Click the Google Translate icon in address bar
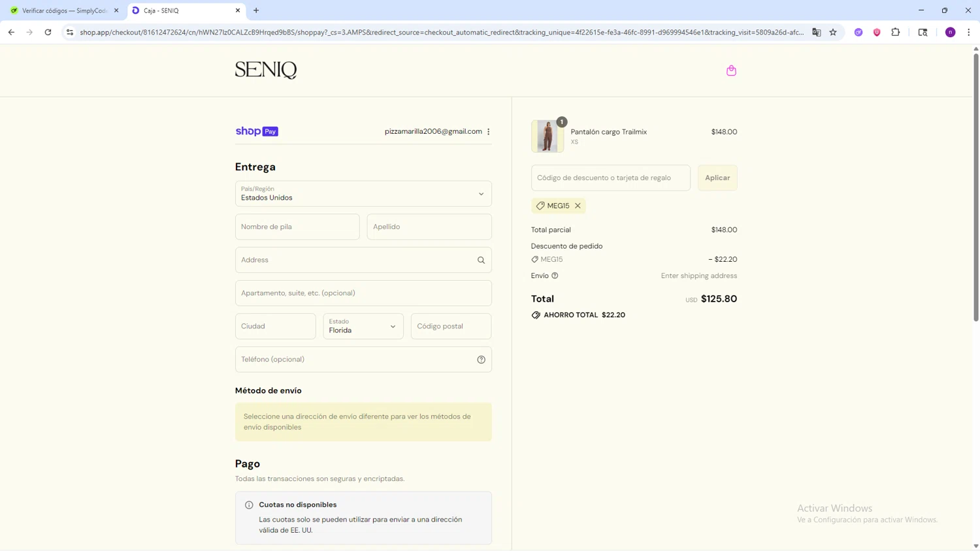 click(x=816, y=32)
